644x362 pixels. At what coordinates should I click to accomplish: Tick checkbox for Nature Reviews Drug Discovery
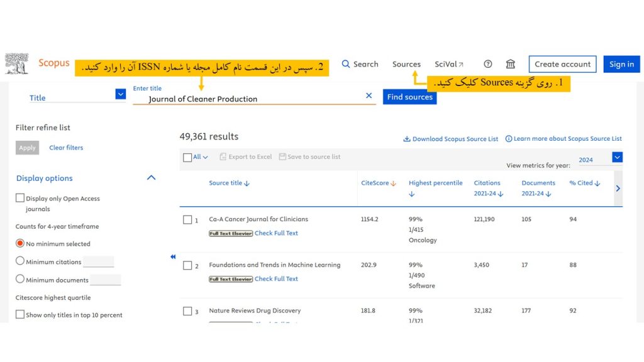(187, 311)
